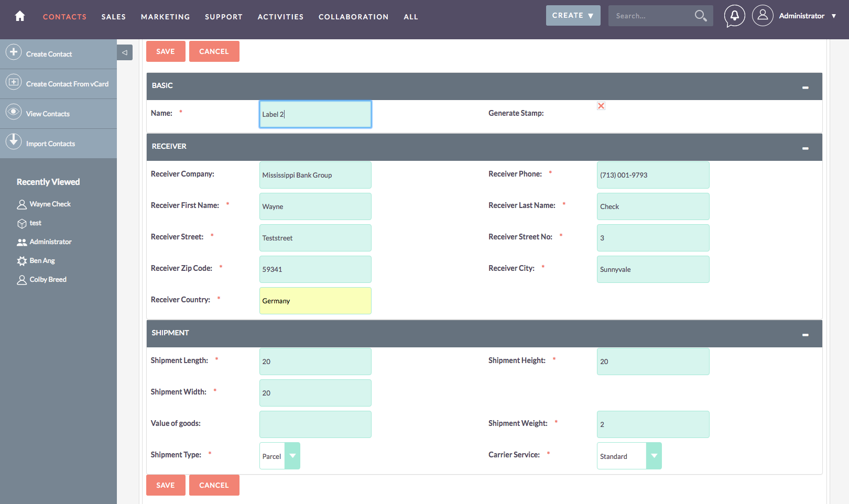Click the Import Contacts download icon
Viewport: 849px width, 504px height.
pos(14,142)
